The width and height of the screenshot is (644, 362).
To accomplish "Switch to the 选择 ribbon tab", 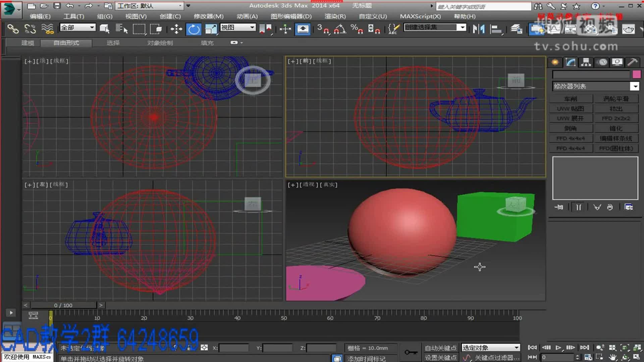I will click(113, 43).
